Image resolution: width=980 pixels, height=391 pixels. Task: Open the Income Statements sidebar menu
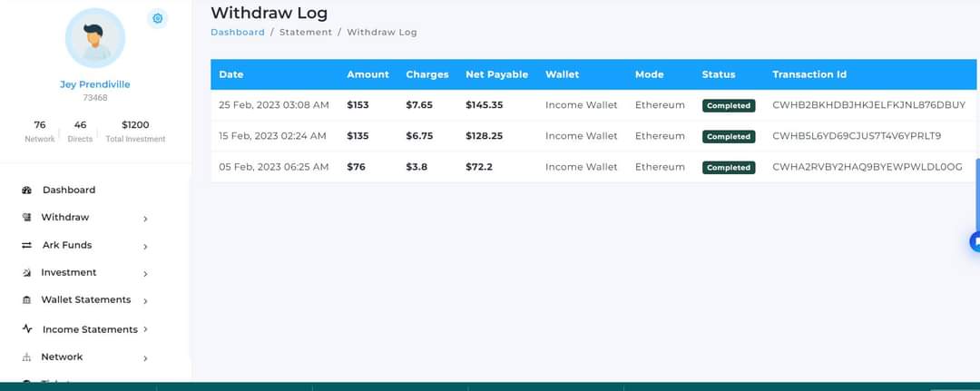click(x=90, y=329)
